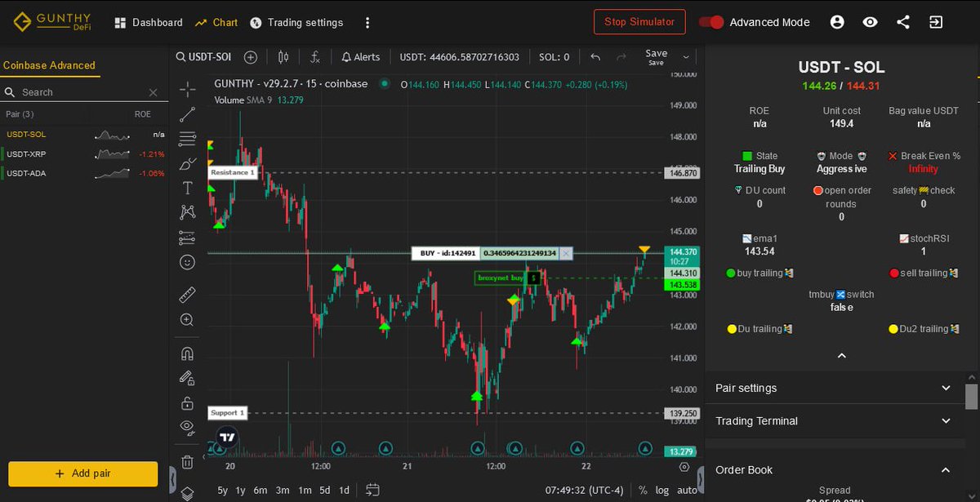The image size is (980, 502).
Task: Clear the pair search with X
Action: tap(153, 92)
